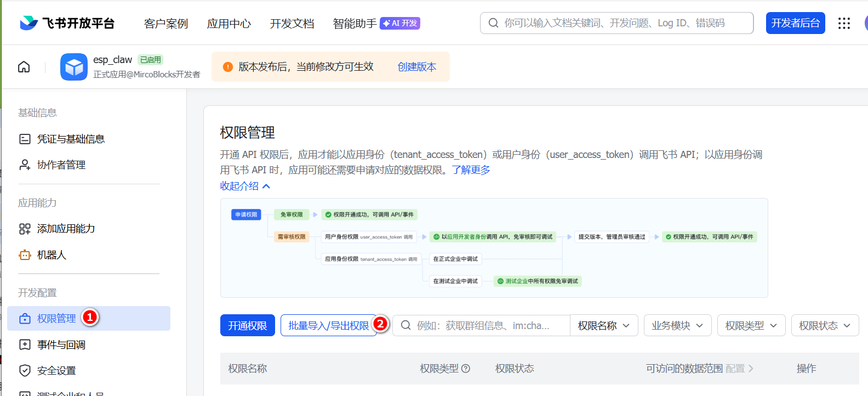The height and width of the screenshot is (396, 868).
Task: Click the Feishu Open Platform logo
Action: pyautogui.click(x=67, y=23)
